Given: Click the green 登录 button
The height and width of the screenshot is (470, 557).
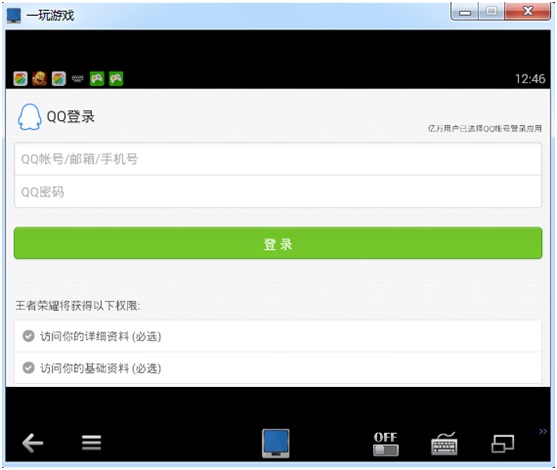Looking at the screenshot, I should tap(278, 243).
